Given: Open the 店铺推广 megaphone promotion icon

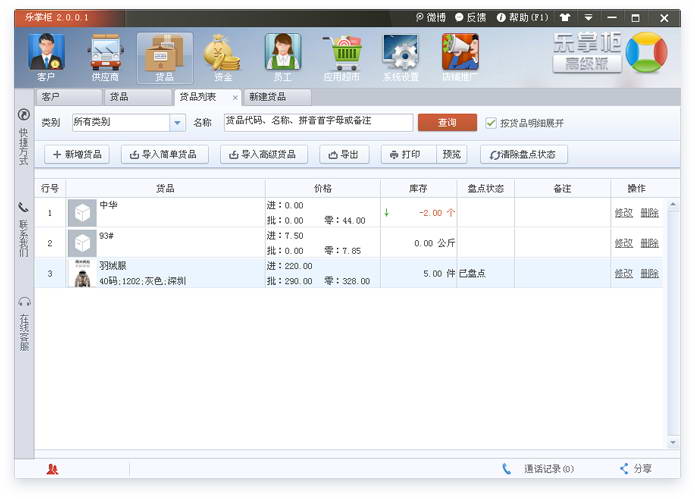Looking at the screenshot, I should coord(460,58).
